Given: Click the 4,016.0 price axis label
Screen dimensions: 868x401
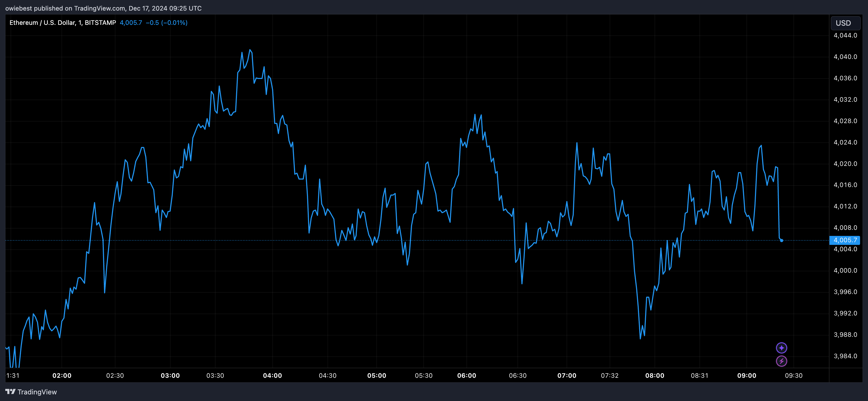Looking at the screenshot, I should click(846, 185).
